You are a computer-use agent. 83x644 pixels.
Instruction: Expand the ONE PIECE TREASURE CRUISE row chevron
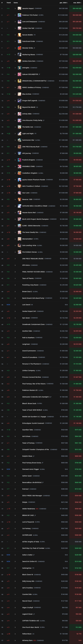click(x=15, y=259)
